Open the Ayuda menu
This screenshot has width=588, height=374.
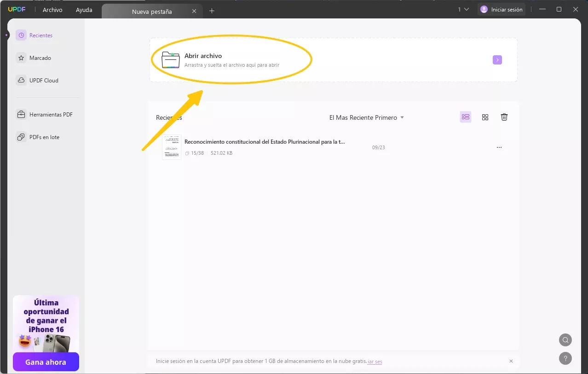pos(84,10)
